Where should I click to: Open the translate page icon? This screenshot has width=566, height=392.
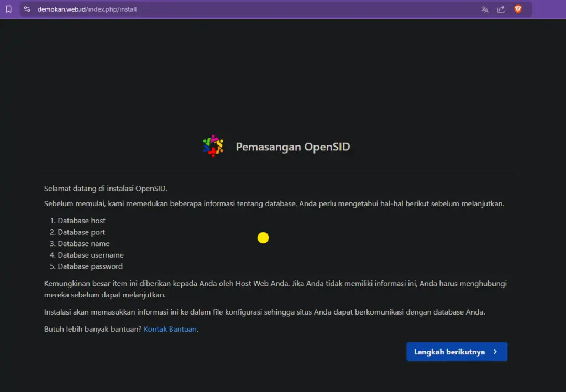484,9
